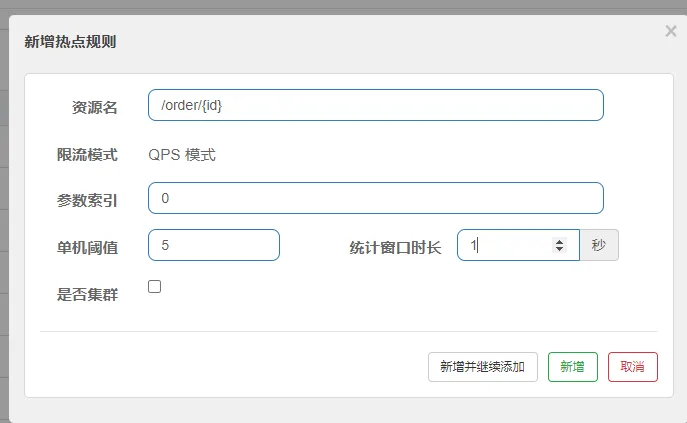Click the QPS 模式 text

pyautogui.click(x=182, y=155)
